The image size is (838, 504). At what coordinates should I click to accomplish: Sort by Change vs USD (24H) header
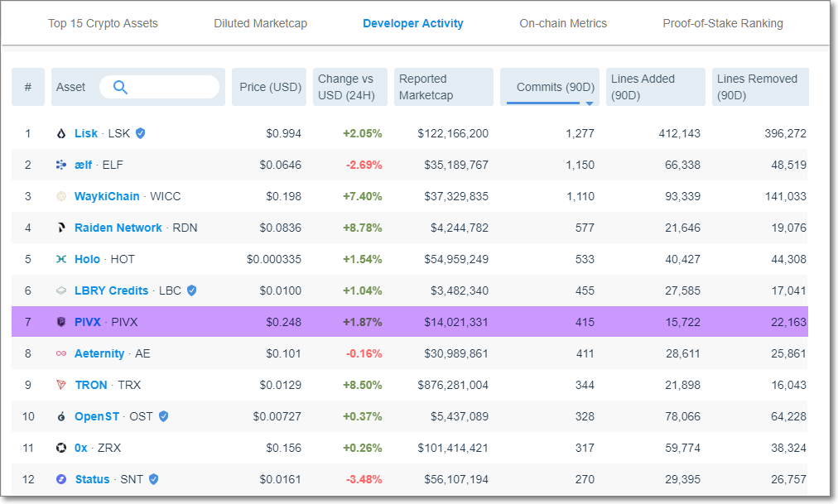(350, 87)
